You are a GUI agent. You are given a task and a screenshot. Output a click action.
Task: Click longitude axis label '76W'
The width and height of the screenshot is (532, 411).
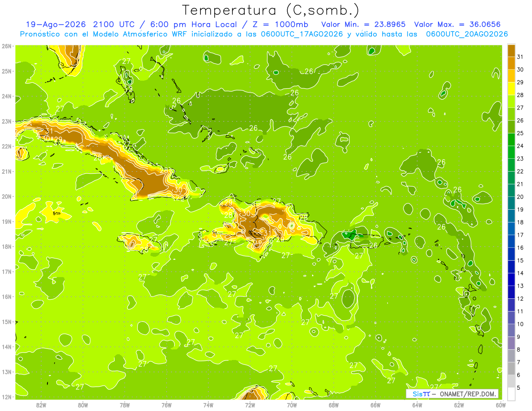(167, 405)
